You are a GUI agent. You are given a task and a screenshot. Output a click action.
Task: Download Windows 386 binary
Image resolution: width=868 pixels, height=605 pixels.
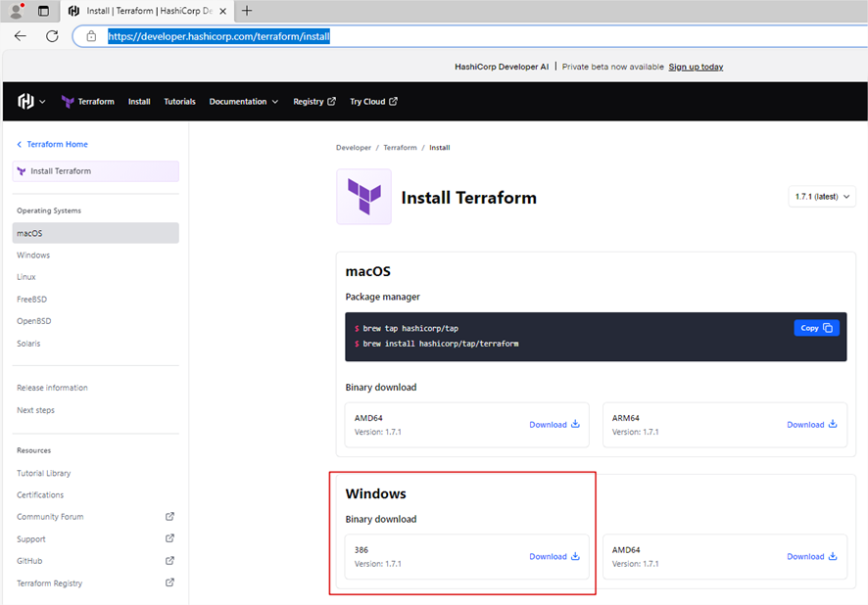click(555, 556)
